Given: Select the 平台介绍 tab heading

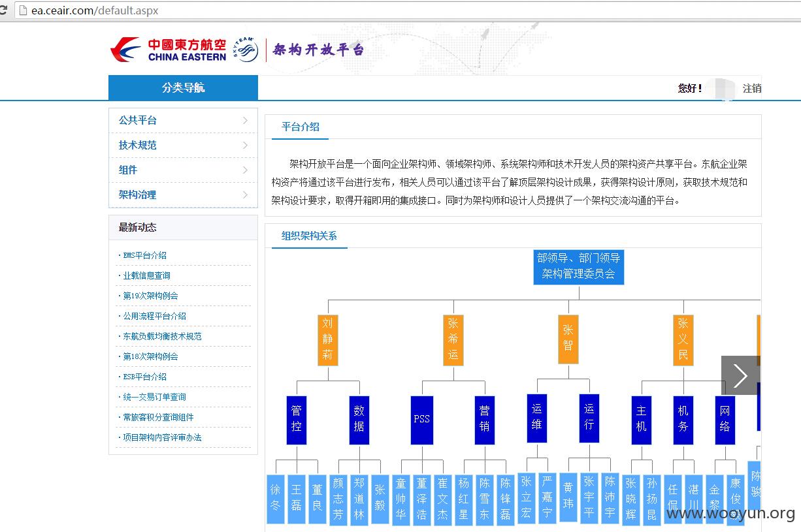Looking at the screenshot, I should pos(301,127).
